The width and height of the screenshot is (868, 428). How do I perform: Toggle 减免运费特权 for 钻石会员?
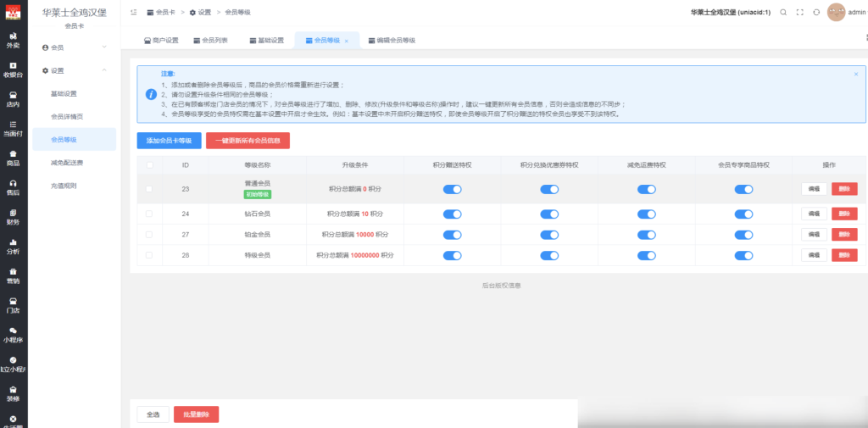pos(647,214)
